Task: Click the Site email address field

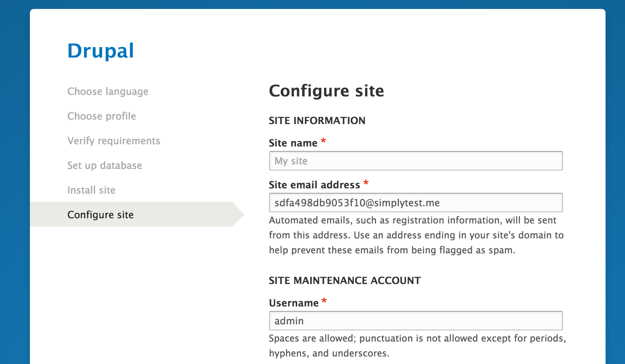Action: coord(416,203)
